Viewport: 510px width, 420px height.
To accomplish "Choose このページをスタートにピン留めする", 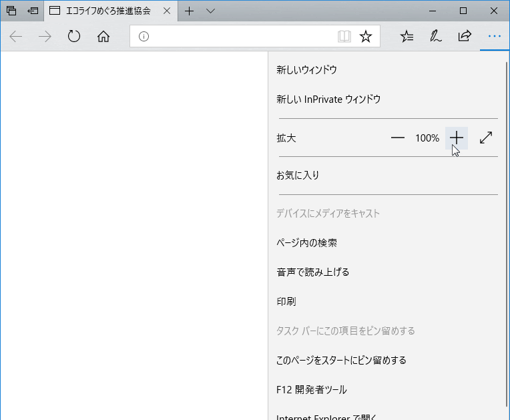I will 387,361.
